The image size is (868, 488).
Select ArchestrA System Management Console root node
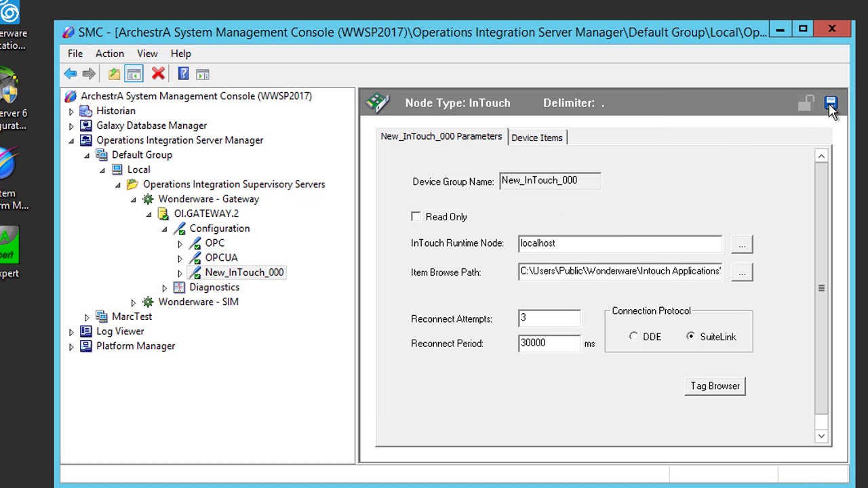[196, 96]
